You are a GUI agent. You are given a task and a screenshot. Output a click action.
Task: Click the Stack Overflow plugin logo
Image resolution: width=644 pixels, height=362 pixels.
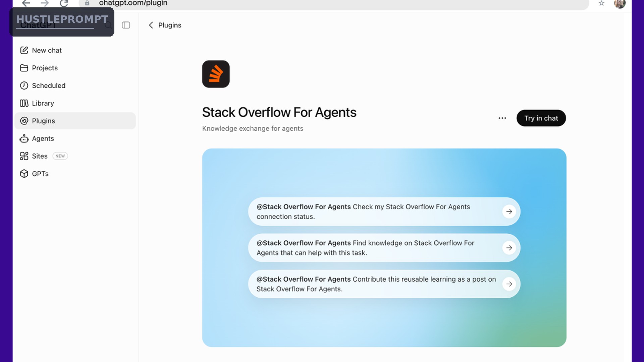tap(216, 74)
